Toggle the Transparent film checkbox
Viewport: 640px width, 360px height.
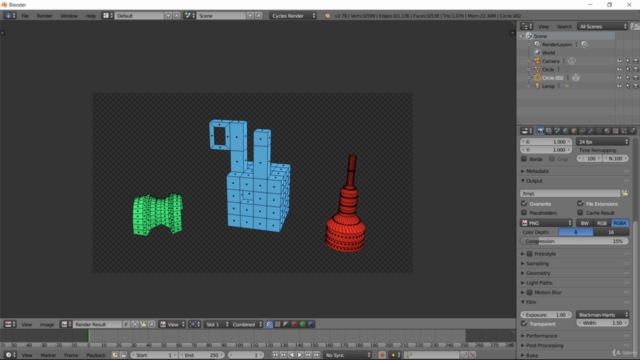tap(524, 323)
